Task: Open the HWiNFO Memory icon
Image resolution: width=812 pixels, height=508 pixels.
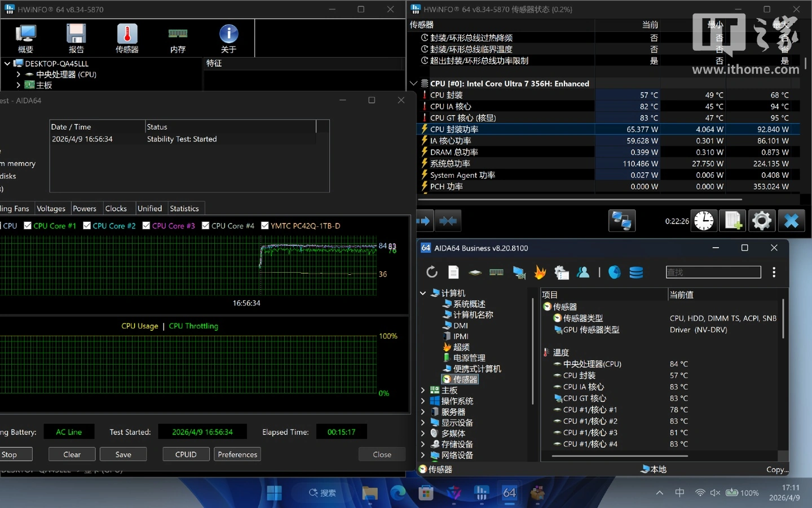Action: tap(178, 38)
